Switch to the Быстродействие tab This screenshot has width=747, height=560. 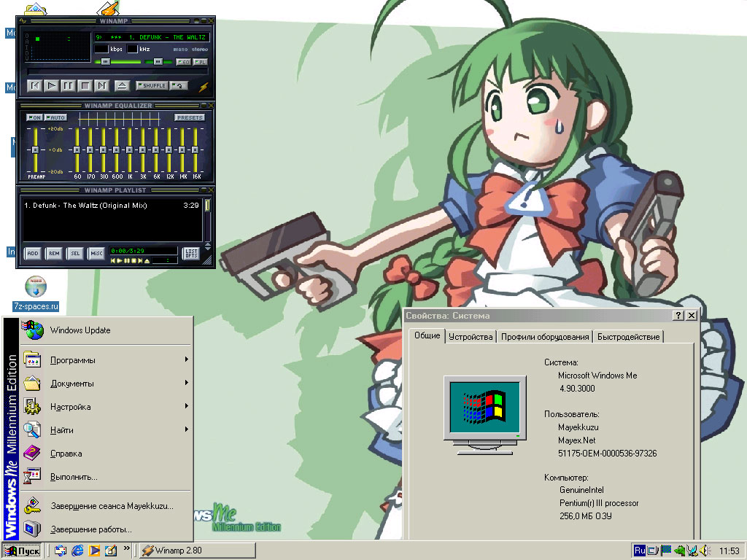pos(628,337)
